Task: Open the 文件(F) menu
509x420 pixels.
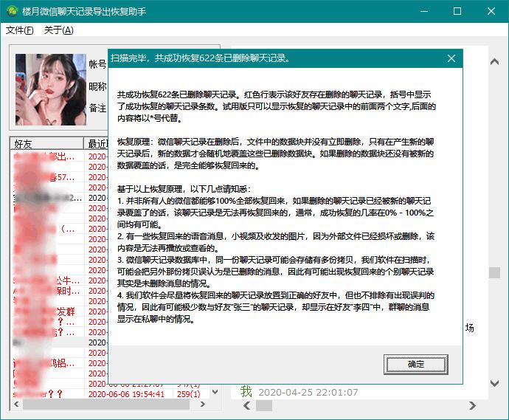Action: tap(19, 30)
